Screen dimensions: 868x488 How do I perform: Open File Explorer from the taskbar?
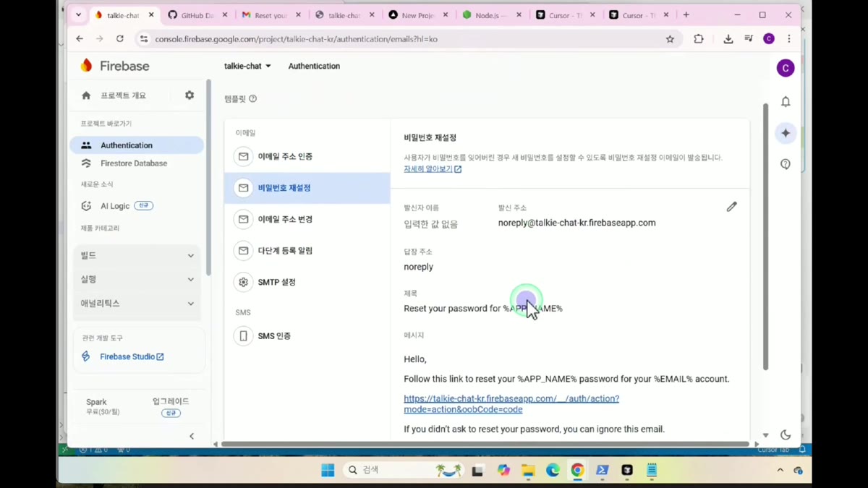tap(528, 471)
